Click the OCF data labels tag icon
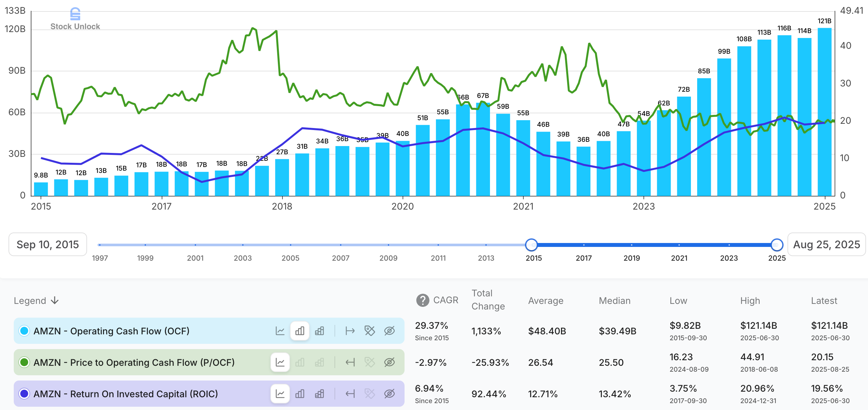 (x=370, y=331)
